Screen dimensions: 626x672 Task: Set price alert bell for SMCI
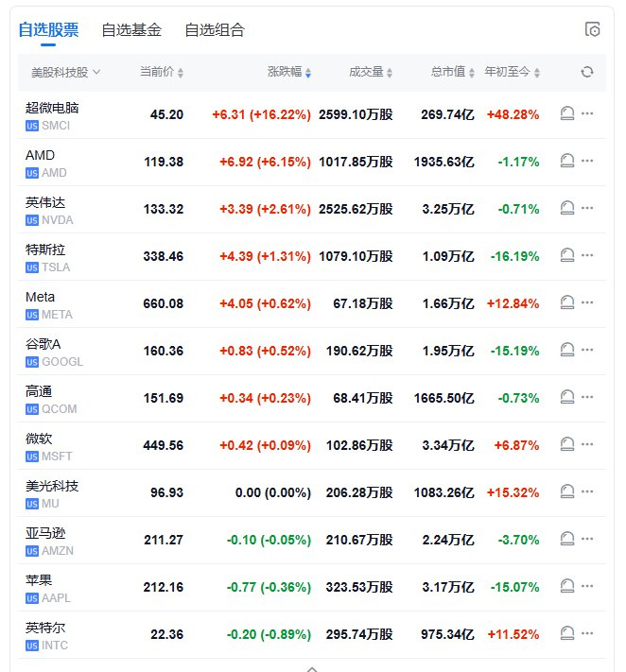566,113
